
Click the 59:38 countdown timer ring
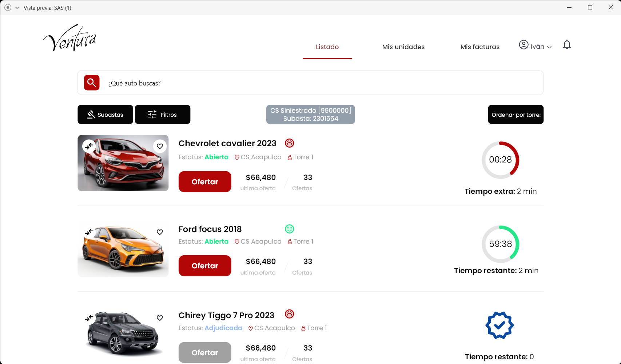tap(500, 244)
